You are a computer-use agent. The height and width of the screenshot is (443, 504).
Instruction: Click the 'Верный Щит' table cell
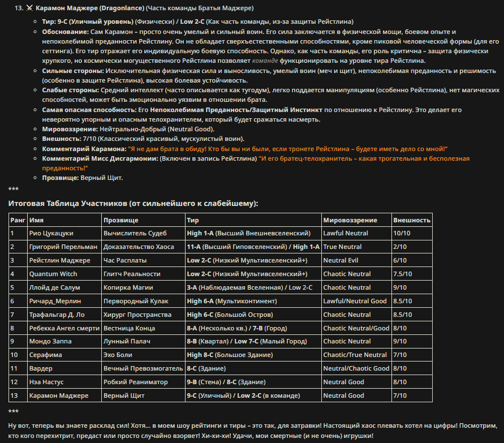coord(143,395)
